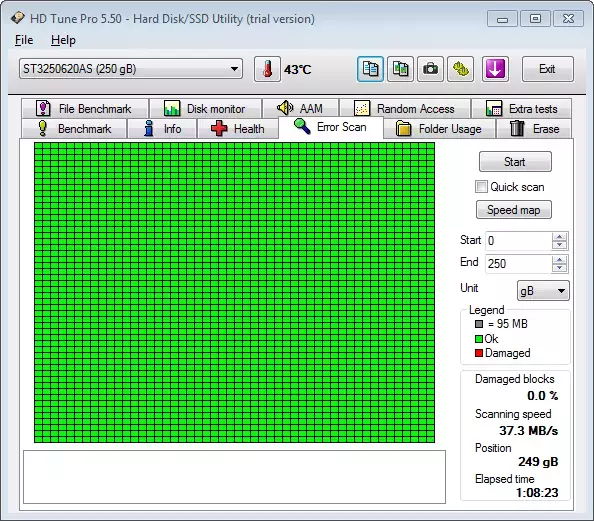Copy text info to clipboard icon

tap(370, 69)
